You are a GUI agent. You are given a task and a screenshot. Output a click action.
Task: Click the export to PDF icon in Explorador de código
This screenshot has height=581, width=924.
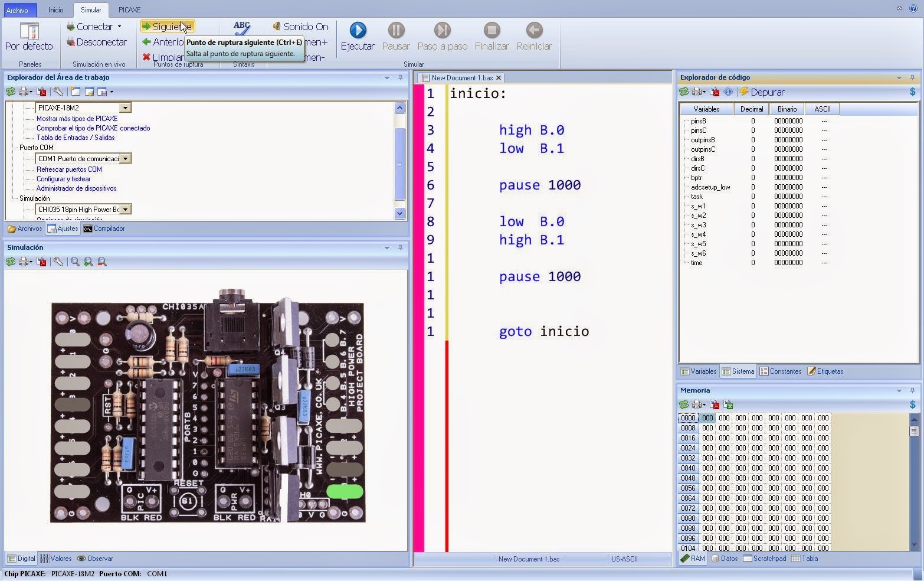[x=715, y=92]
